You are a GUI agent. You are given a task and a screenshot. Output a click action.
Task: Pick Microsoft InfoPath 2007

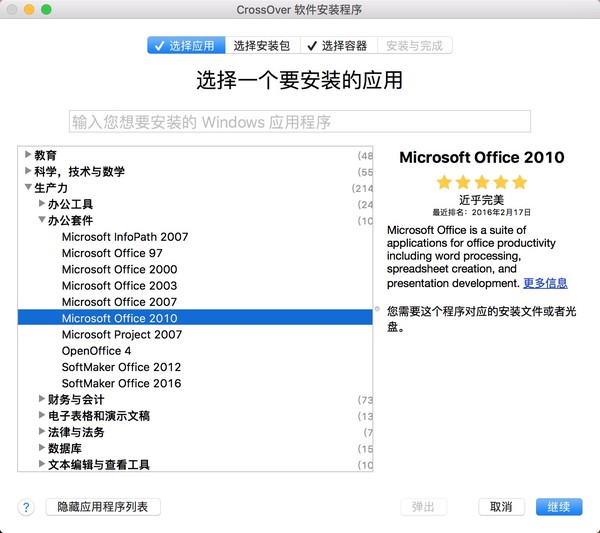pyautogui.click(x=124, y=237)
